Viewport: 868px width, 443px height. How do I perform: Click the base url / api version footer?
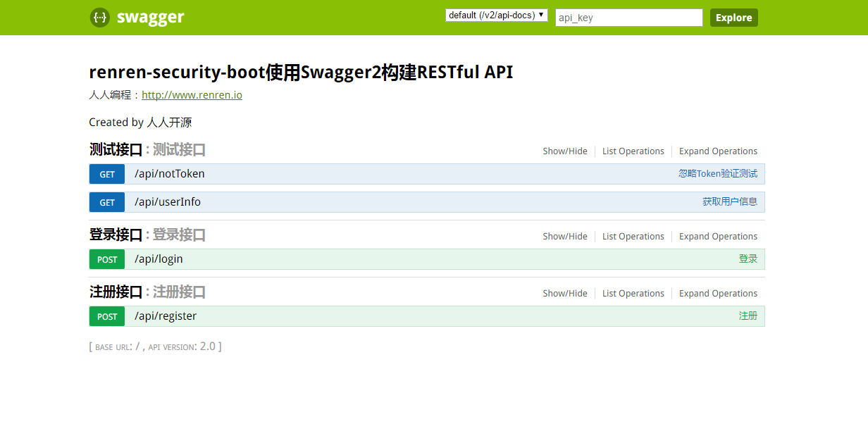(x=155, y=347)
